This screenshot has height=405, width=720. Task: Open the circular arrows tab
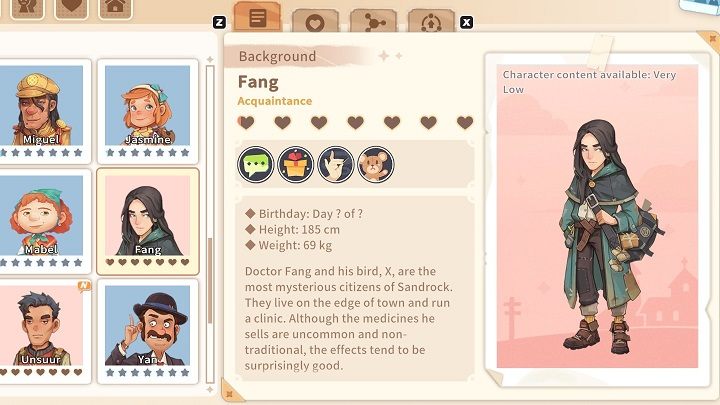431,21
